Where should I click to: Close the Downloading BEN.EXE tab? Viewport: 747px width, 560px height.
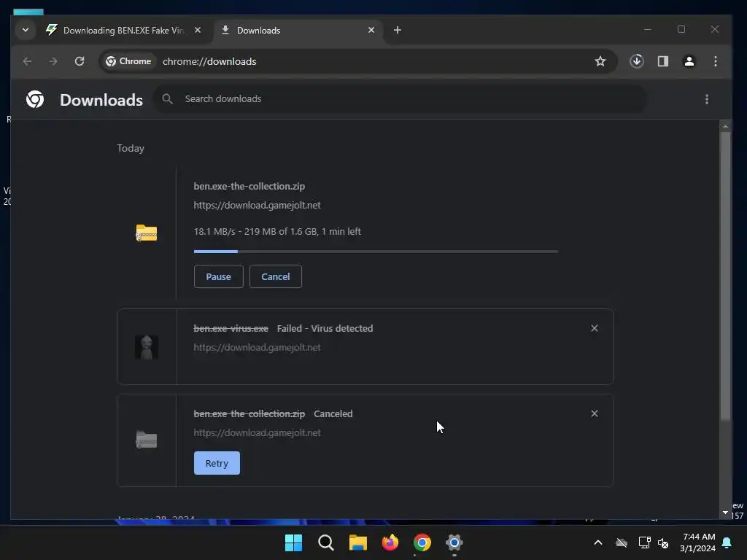(198, 30)
